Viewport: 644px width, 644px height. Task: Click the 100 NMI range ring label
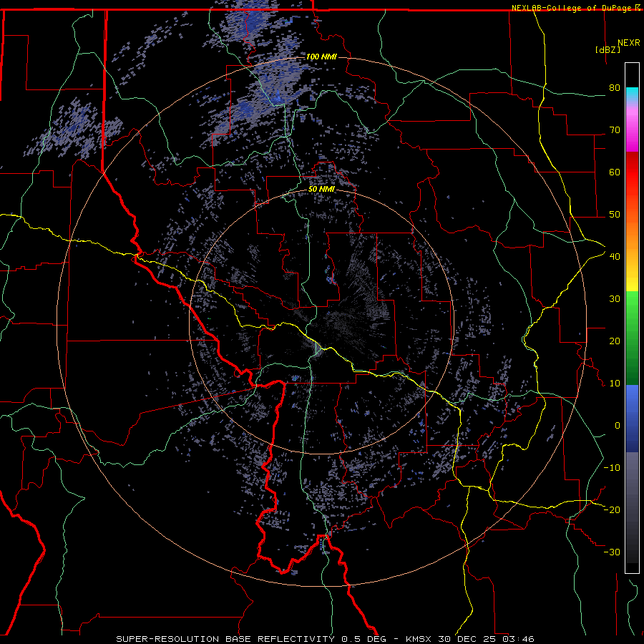click(321, 57)
